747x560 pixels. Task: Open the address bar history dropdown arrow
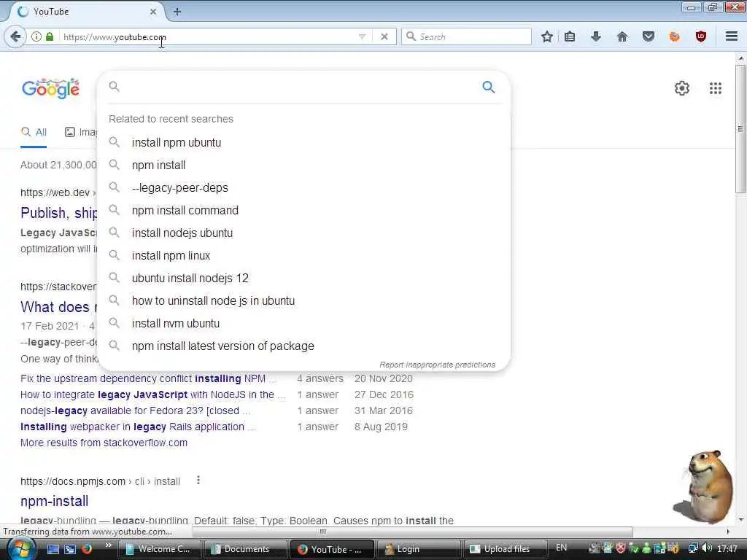[x=362, y=36]
